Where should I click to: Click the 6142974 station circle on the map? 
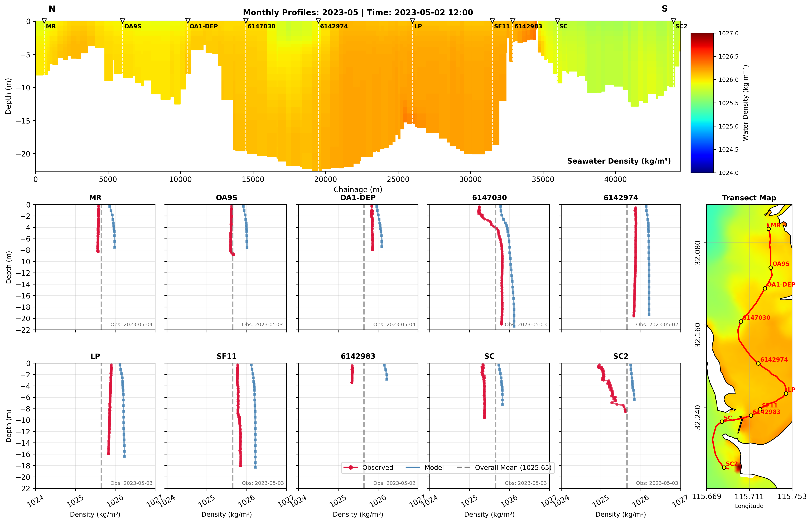(758, 363)
